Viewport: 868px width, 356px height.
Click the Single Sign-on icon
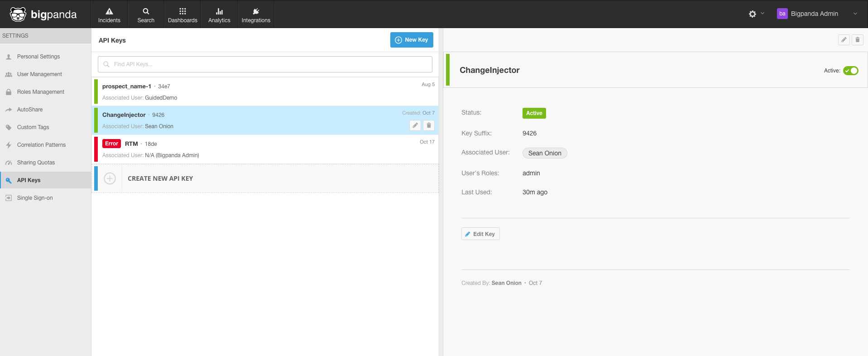click(9, 198)
